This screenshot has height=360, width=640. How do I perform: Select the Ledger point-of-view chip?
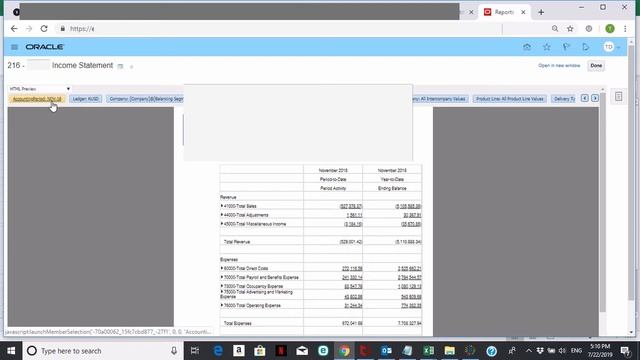pos(85,99)
